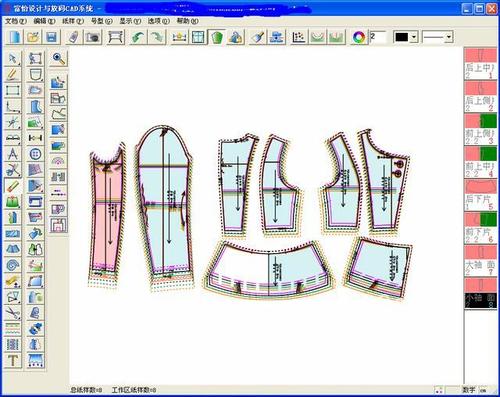Screen dimensions: 500x397
Task: Click the grid window toolbar icon
Action: pos(198,37)
